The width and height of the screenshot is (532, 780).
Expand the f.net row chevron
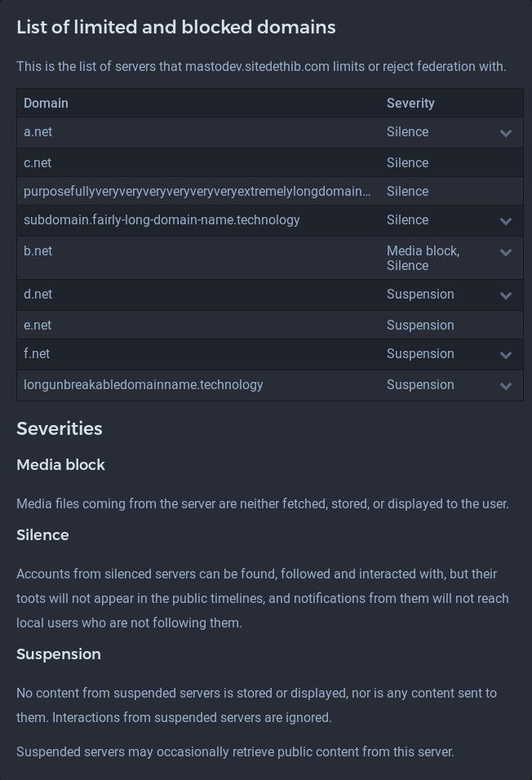[506, 355]
